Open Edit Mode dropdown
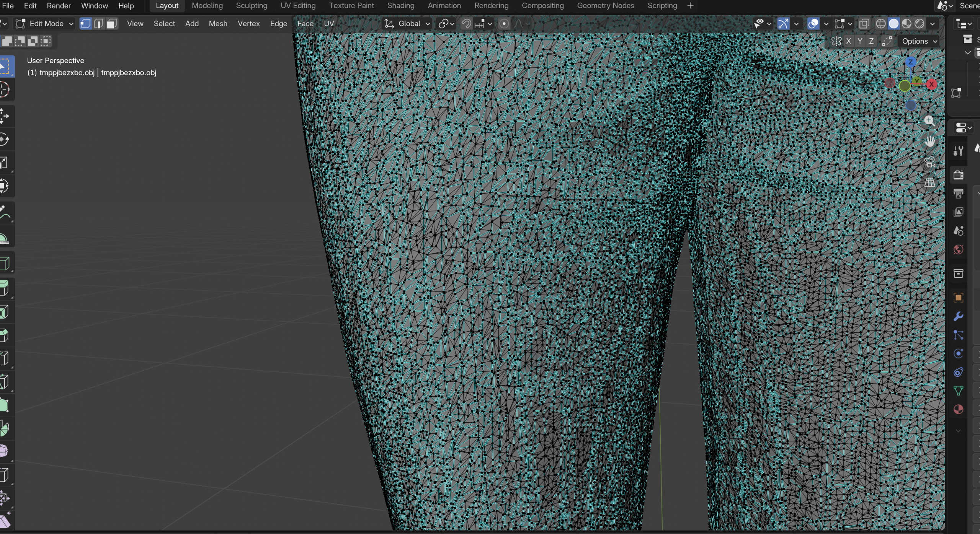 pos(44,24)
